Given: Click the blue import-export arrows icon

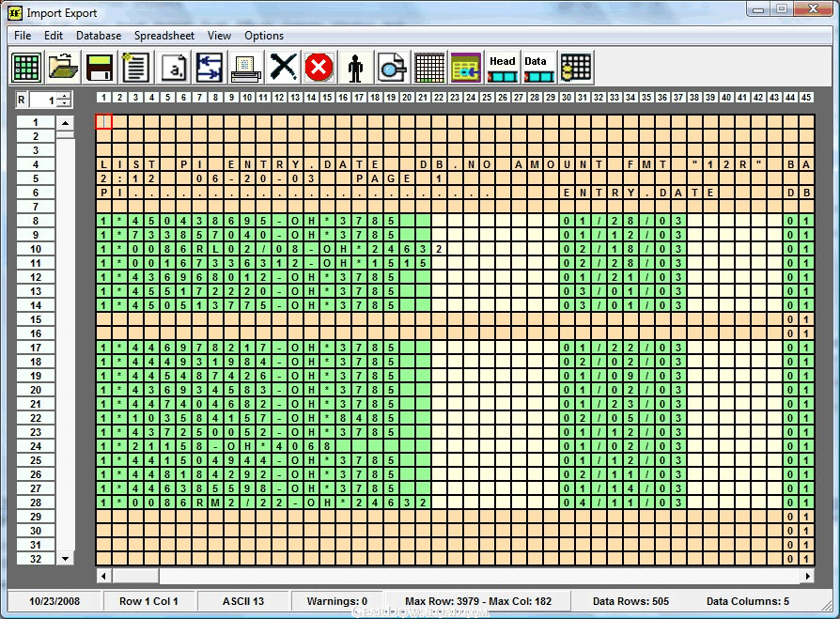Looking at the screenshot, I should coord(209,68).
